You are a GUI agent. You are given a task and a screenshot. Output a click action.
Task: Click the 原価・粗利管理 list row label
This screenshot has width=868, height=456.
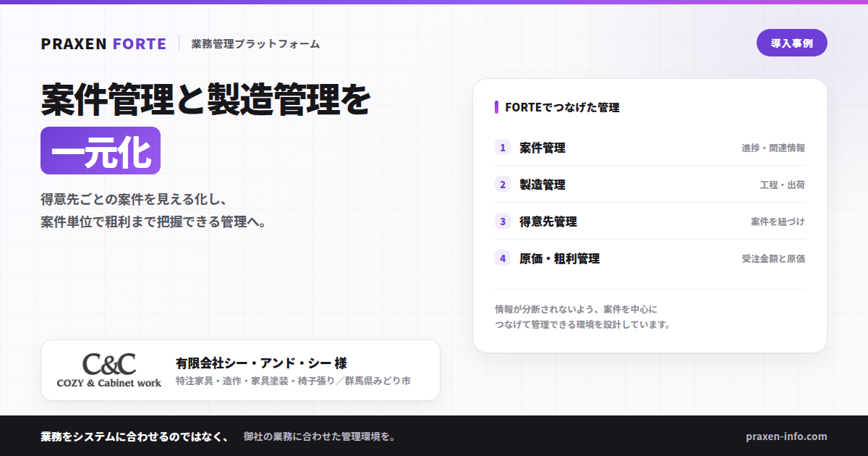point(560,258)
